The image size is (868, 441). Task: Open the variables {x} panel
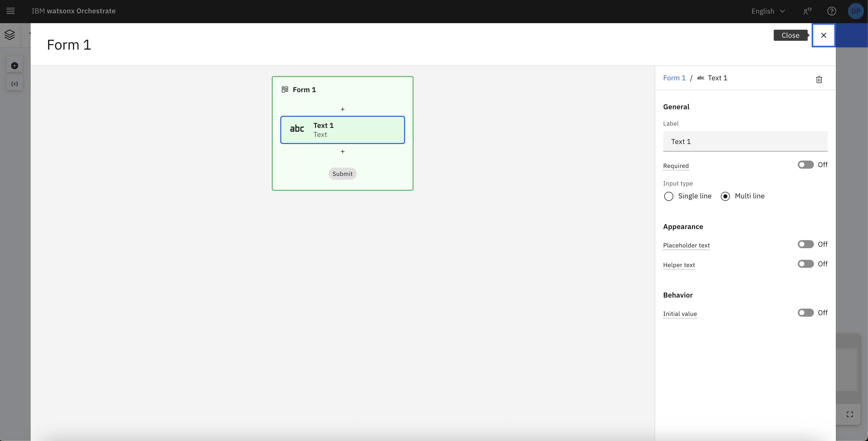coord(15,84)
